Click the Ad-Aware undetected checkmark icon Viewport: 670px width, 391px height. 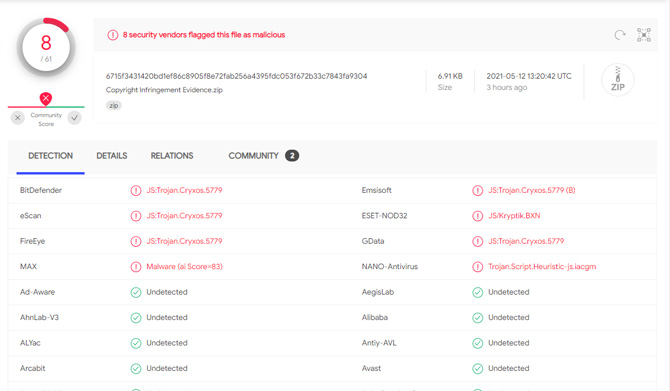[x=136, y=292]
